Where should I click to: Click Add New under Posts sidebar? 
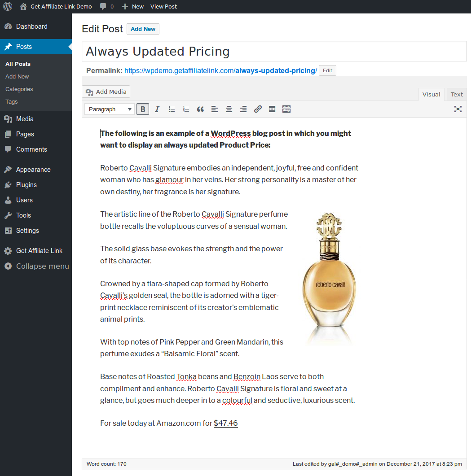point(17,77)
